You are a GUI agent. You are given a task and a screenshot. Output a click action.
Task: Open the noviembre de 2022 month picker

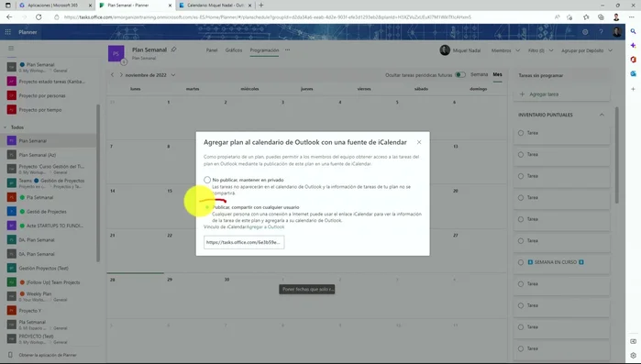(150, 75)
